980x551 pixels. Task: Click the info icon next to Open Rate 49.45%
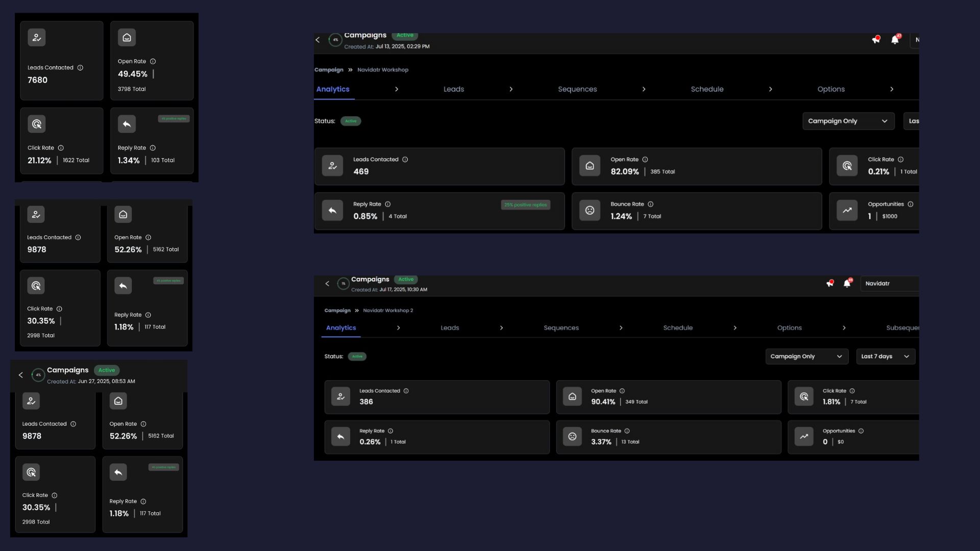click(x=153, y=61)
